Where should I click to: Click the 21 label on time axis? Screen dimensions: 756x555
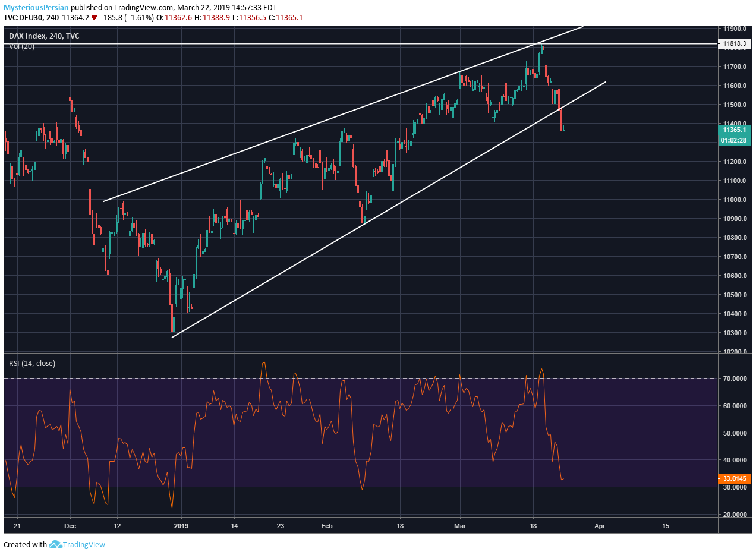(17, 526)
